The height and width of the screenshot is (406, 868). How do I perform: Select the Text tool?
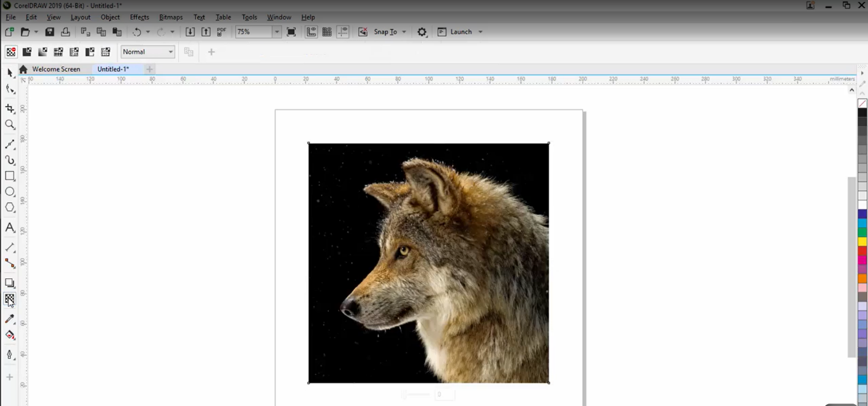tap(10, 228)
